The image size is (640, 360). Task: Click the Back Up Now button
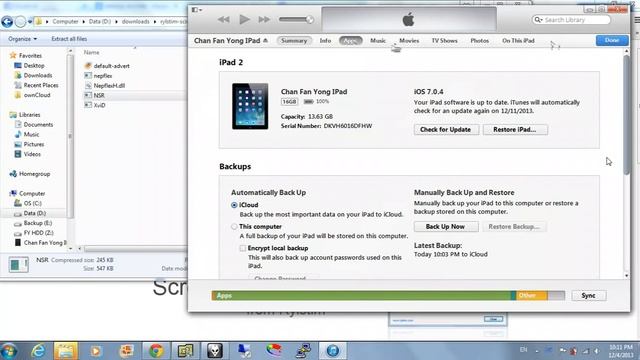point(446,227)
